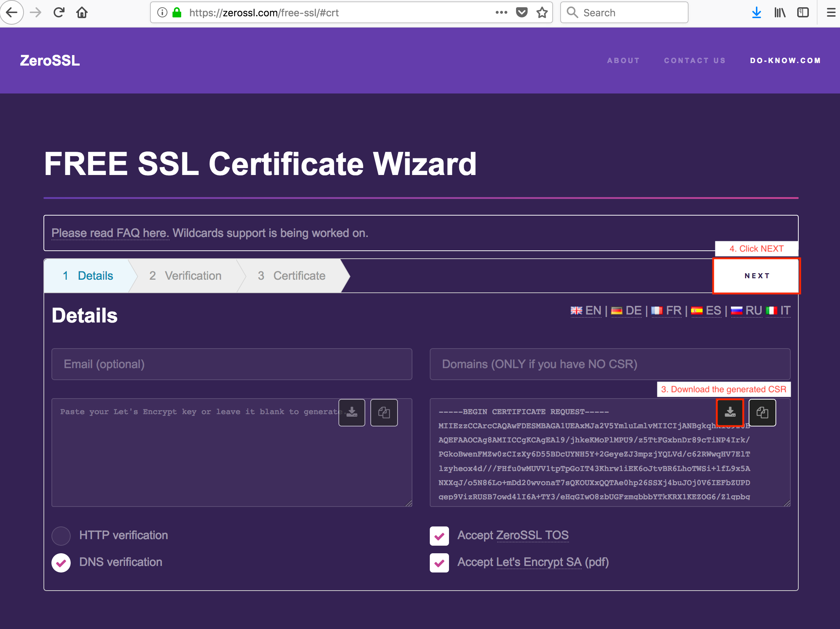
Task: Uncheck Accept ZeroSSL TOS
Action: point(439,536)
